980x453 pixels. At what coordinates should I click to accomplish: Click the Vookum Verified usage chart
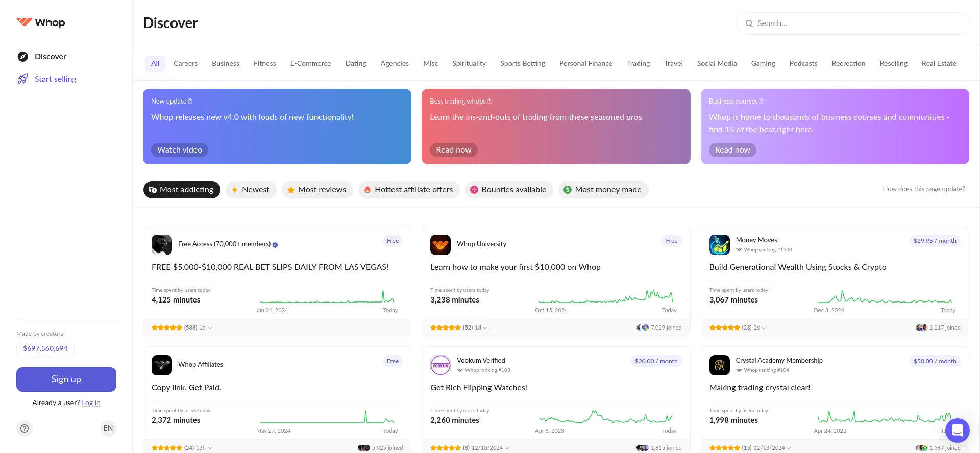click(x=606, y=417)
